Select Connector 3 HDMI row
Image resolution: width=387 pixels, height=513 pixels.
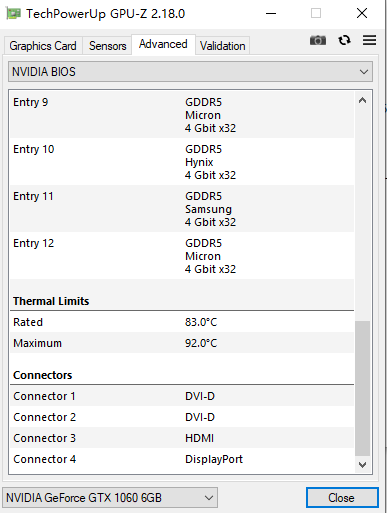[182, 438]
